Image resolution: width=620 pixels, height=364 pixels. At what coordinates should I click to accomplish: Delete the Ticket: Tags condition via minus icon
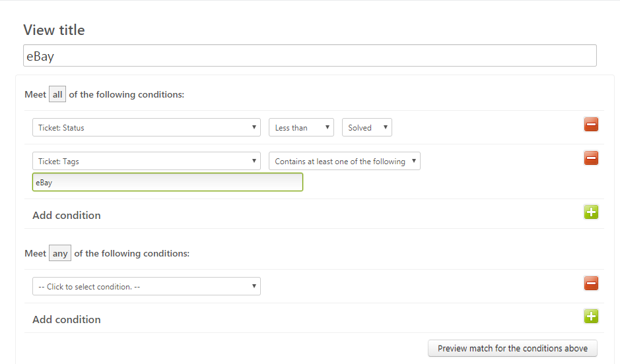click(591, 158)
